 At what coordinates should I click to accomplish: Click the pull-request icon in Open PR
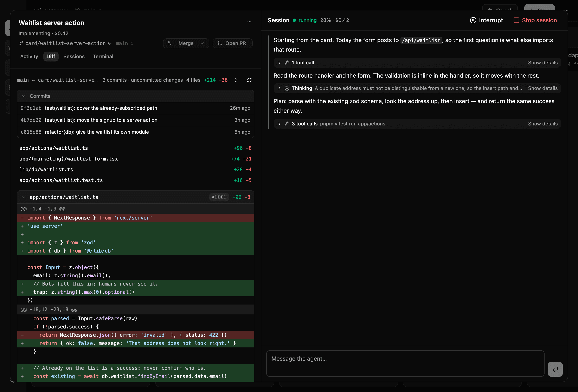220,44
